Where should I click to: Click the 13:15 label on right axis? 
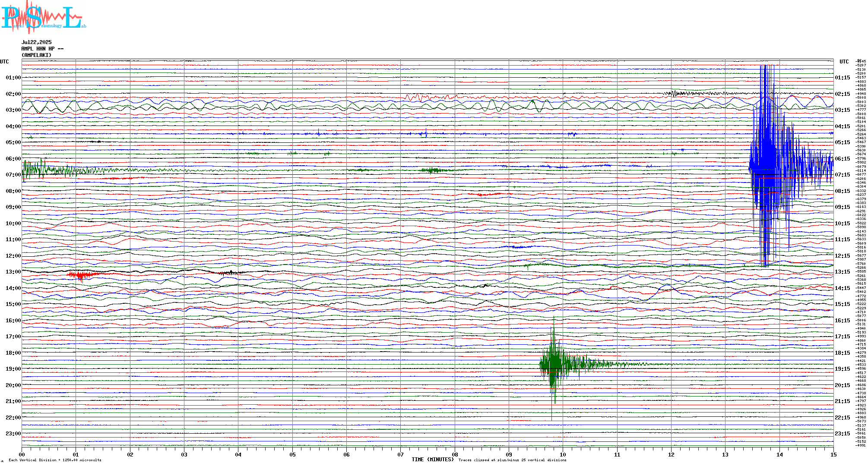[x=843, y=272]
